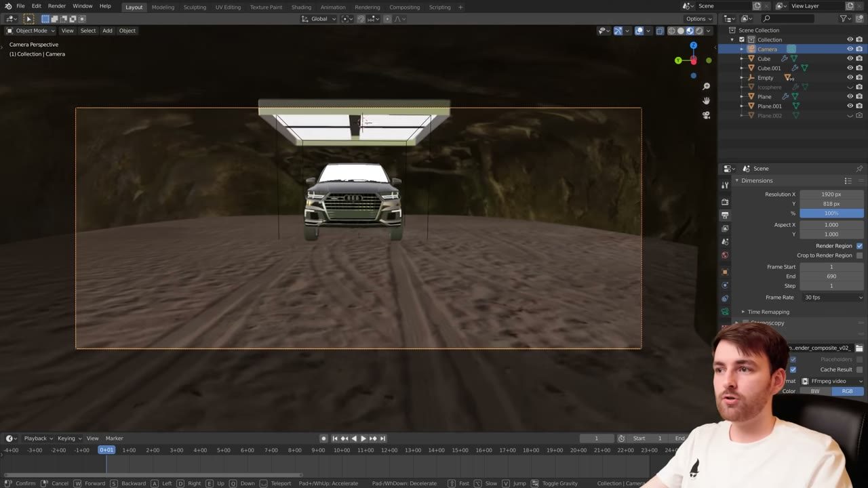
Task: Open the Output properties tab icon
Action: coord(725,215)
